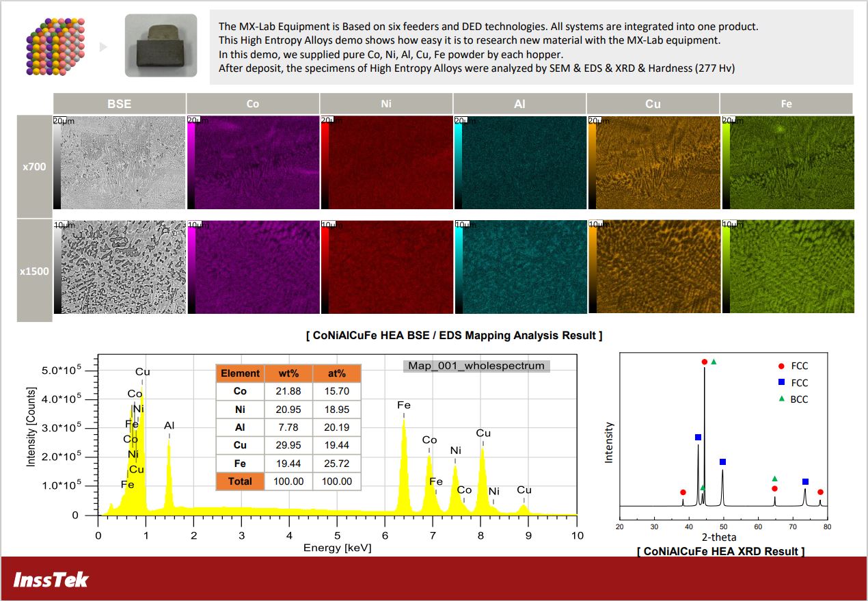The height and width of the screenshot is (601, 868).
Task: Select the Total row label in the table
Action: coord(240,481)
